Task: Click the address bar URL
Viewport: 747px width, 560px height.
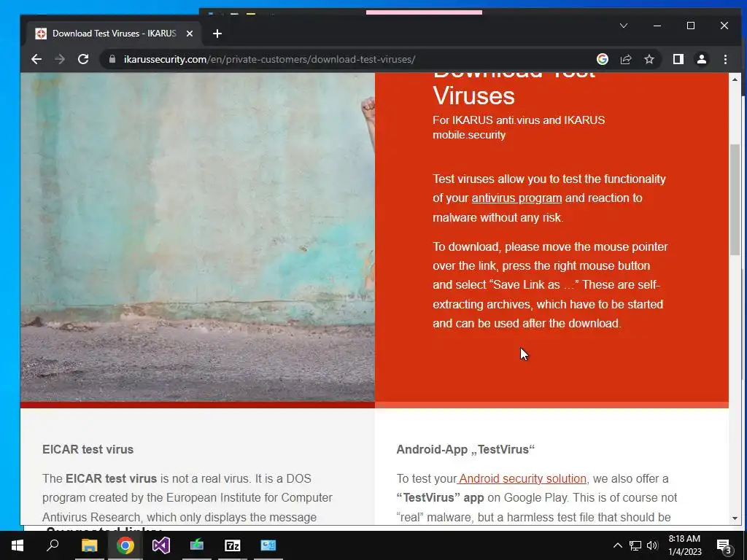Action: (x=269, y=60)
